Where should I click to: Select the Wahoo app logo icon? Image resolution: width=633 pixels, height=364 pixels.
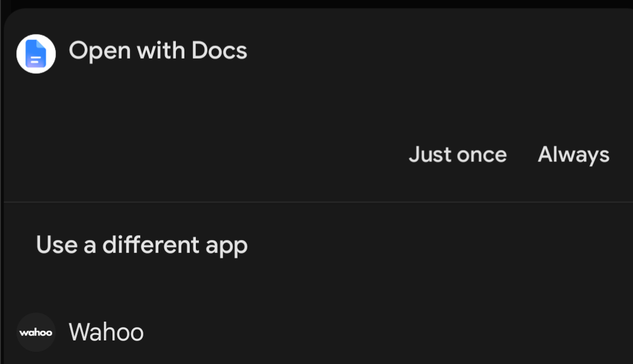click(x=36, y=332)
